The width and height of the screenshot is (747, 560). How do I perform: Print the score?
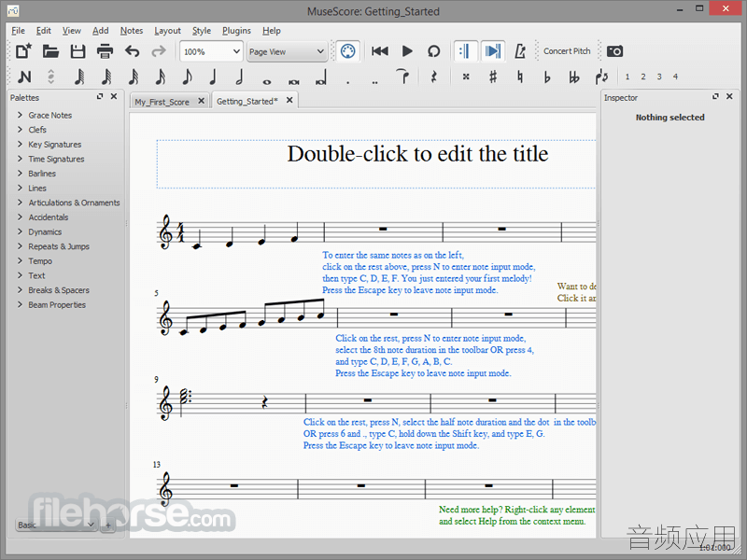click(105, 51)
